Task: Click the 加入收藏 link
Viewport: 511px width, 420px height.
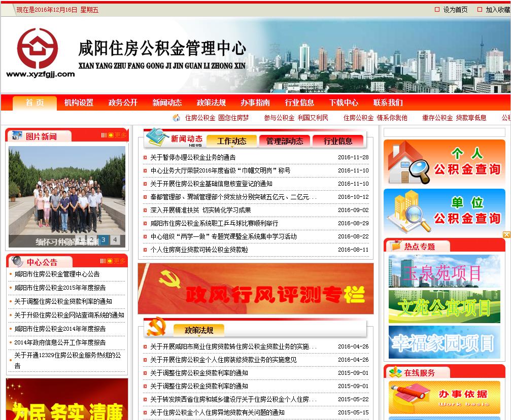Action: 498,10
